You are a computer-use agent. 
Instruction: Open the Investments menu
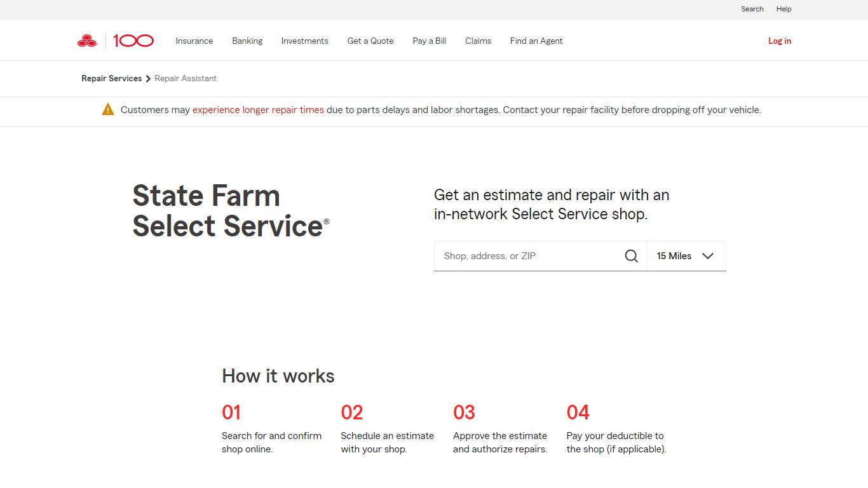(x=305, y=41)
